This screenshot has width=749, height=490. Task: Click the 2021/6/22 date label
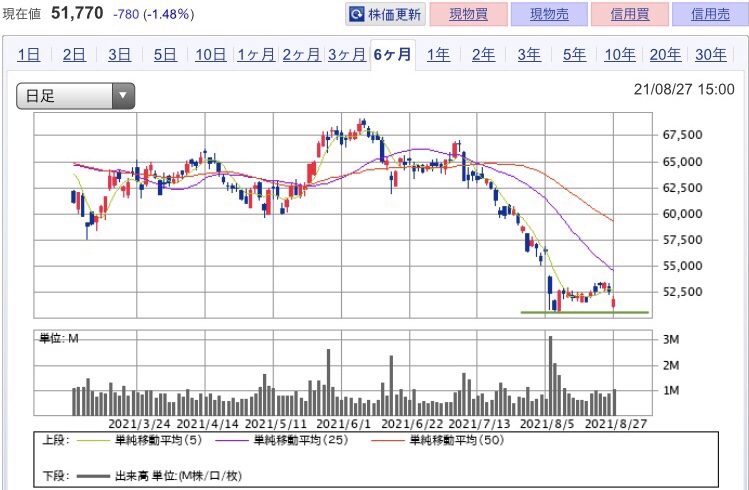412,424
